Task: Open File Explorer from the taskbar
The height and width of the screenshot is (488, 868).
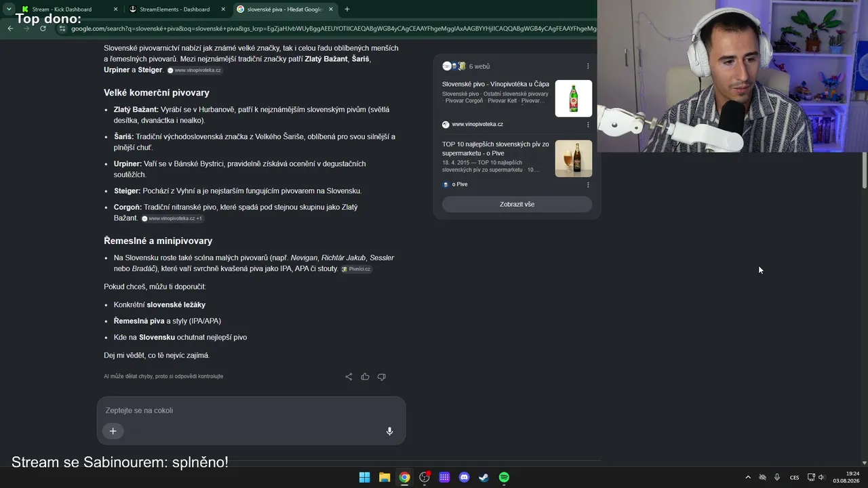Action: [x=384, y=477]
